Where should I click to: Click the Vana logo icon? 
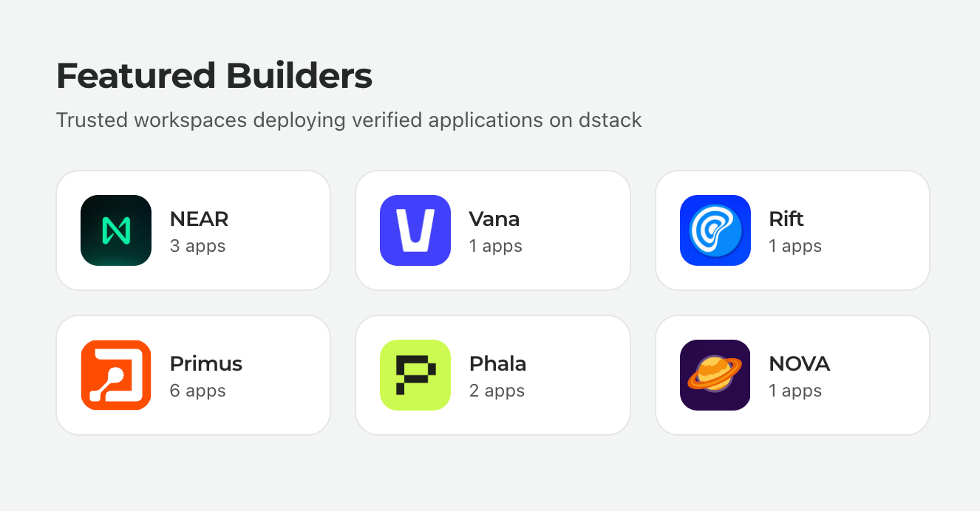415,230
